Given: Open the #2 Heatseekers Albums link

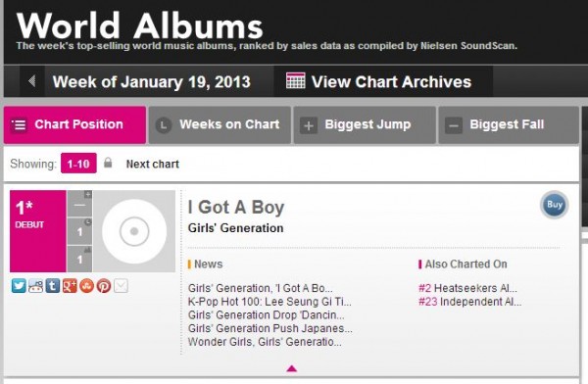Looking at the screenshot, I should tap(468, 288).
